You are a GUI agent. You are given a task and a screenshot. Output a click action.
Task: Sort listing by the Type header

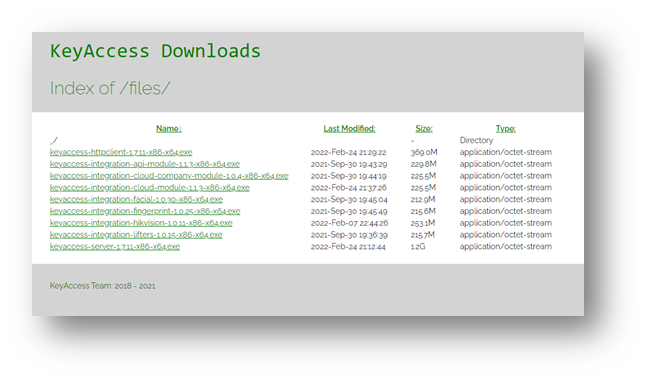[505, 128]
